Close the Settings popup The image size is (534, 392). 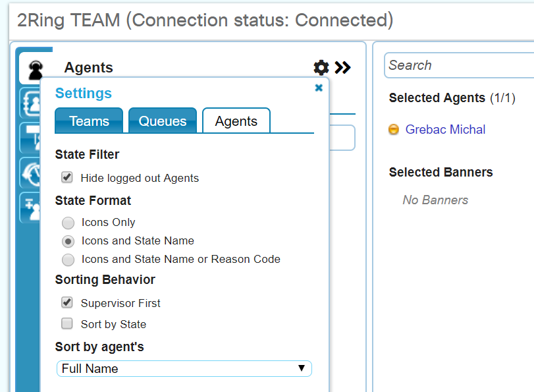click(x=319, y=88)
